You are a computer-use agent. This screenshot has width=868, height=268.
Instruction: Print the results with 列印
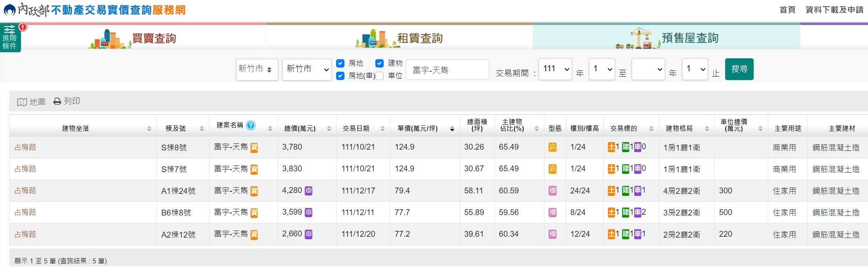point(67,101)
